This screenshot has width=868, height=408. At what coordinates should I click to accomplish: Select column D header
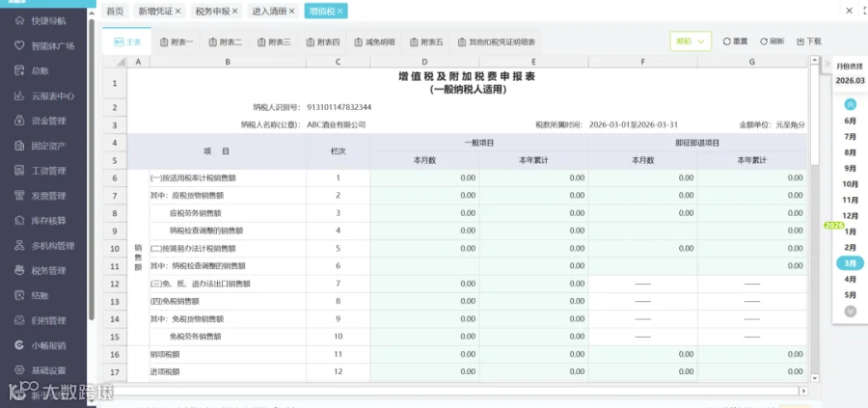pyautogui.click(x=424, y=62)
